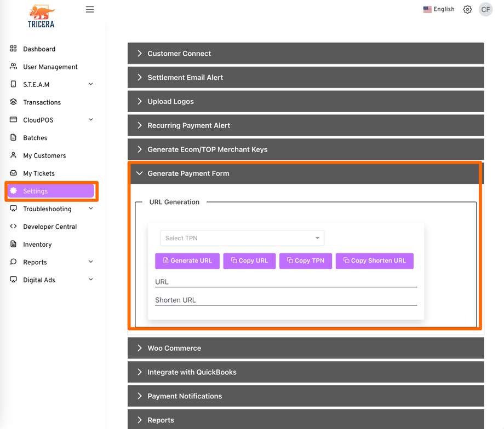504x429 pixels.
Task: Click the Dashboard grid icon
Action: point(14,49)
